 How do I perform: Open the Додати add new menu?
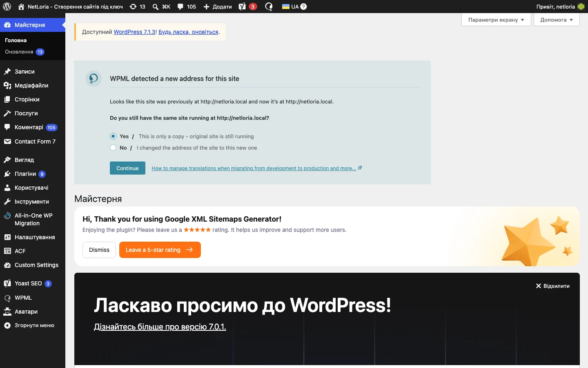coord(218,7)
